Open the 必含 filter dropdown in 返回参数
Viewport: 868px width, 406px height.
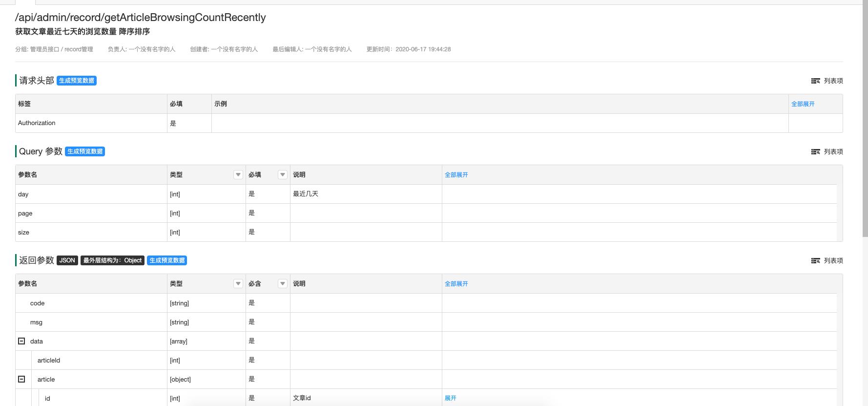click(x=283, y=284)
